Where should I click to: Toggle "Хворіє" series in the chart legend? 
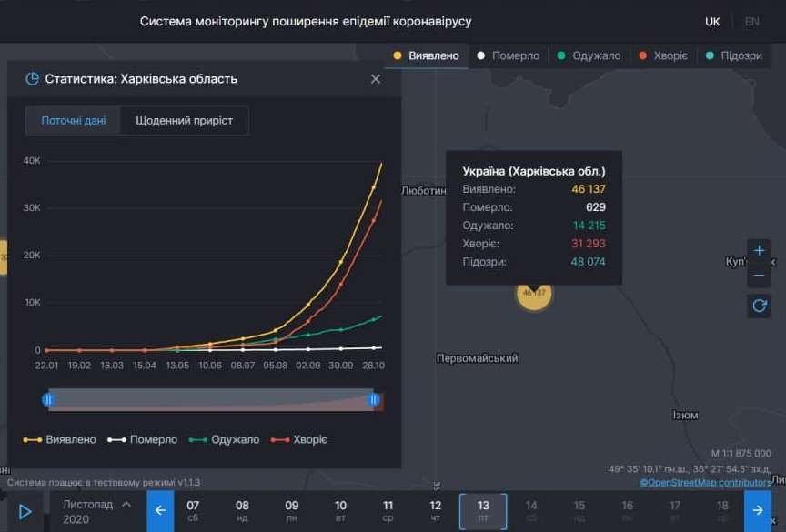pyautogui.click(x=307, y=439)
